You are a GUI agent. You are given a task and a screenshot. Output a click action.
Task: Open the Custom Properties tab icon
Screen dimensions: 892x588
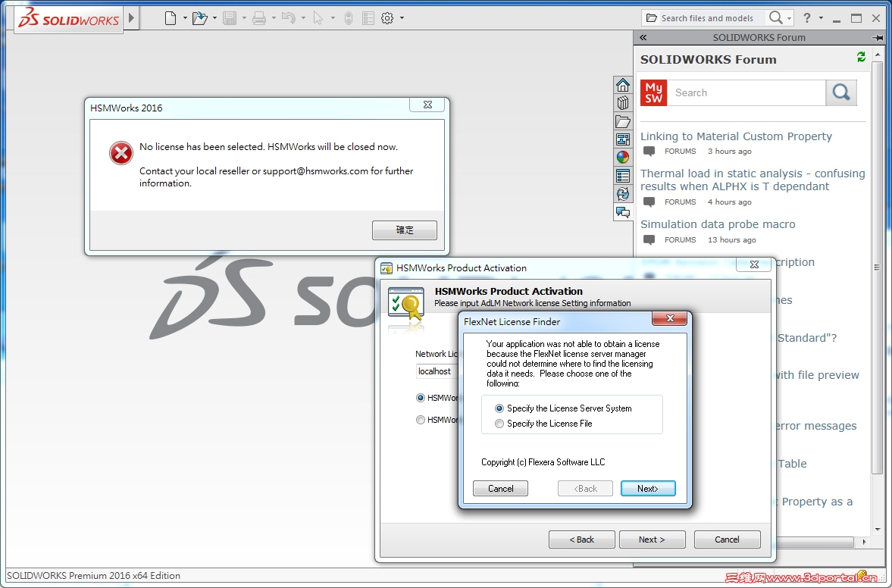tap(623, 176)
